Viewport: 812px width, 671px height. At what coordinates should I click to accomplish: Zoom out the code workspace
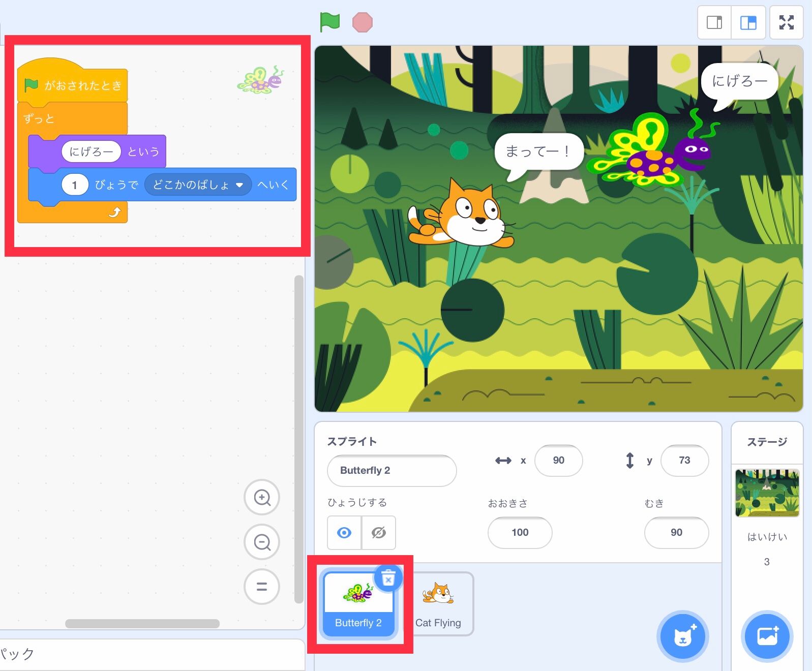coord(262,542)
